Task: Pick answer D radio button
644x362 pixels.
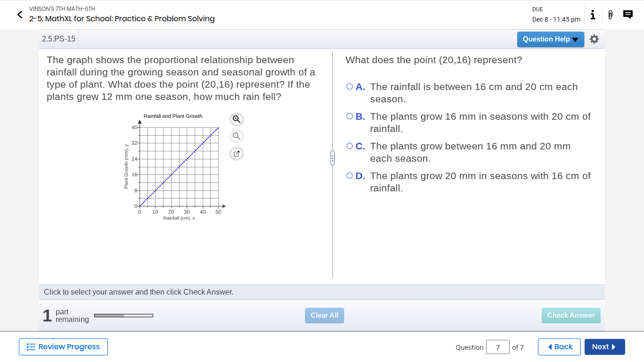Action: click(349, 176)
